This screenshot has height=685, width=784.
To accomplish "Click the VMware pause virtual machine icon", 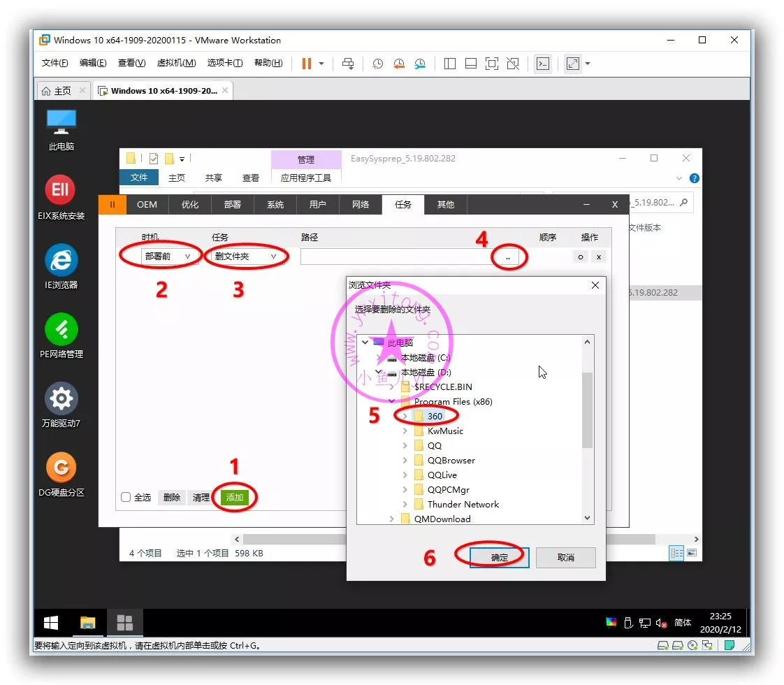I will point(306,64).
